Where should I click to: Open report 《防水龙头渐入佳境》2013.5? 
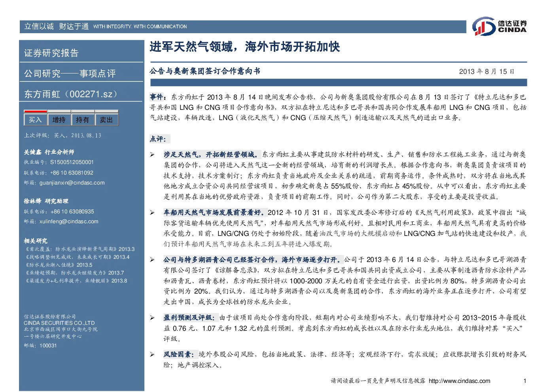click(59, 265)
